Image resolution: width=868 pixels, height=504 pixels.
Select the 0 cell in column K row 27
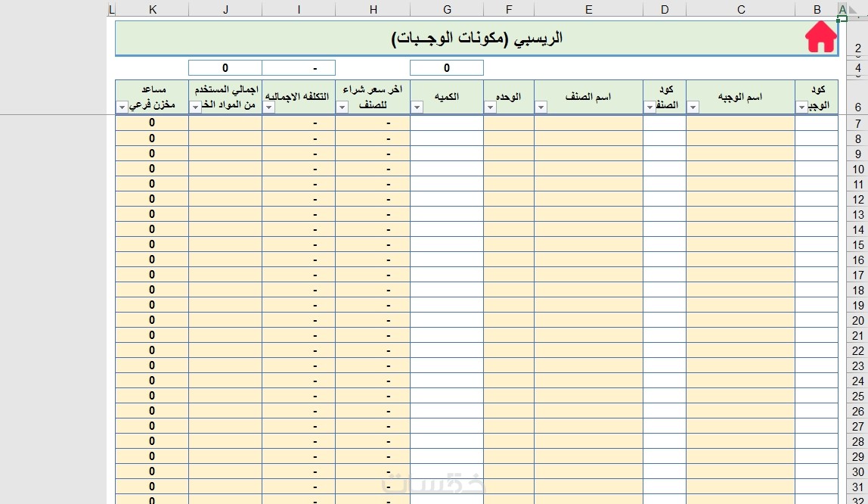[x=152, y=426]
